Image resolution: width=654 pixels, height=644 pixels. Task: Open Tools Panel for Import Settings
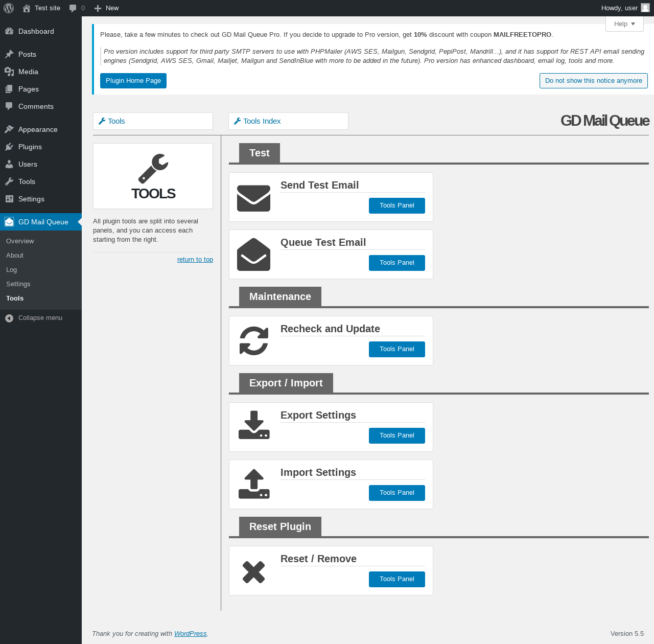(397, 493)
